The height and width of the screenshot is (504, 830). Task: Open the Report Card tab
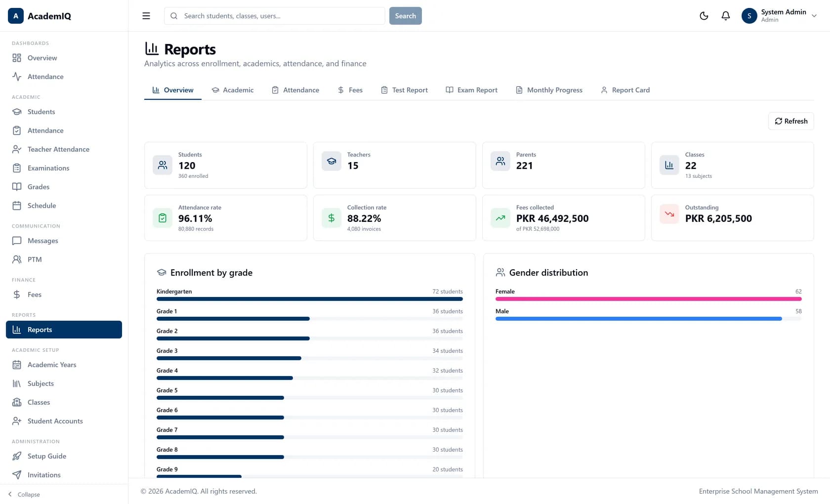[x=625, y=90]
